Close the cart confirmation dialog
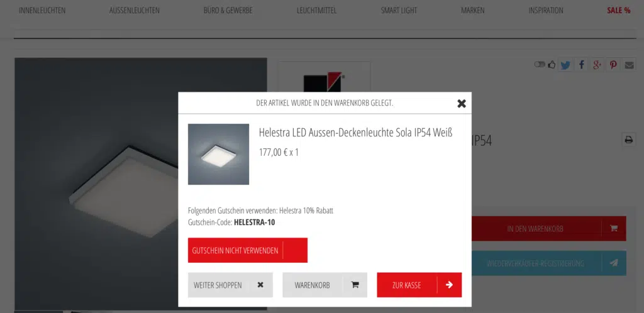 tap(462, 103)
